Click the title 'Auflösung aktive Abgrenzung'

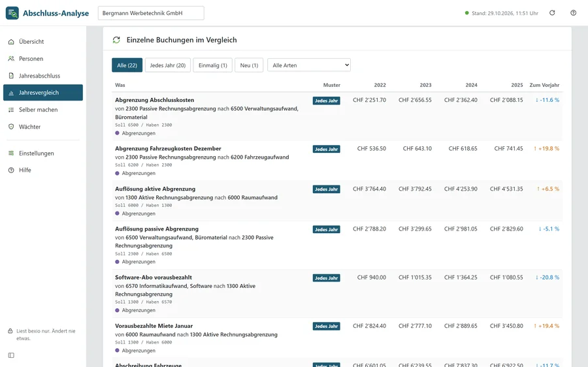tap(155, 189)
